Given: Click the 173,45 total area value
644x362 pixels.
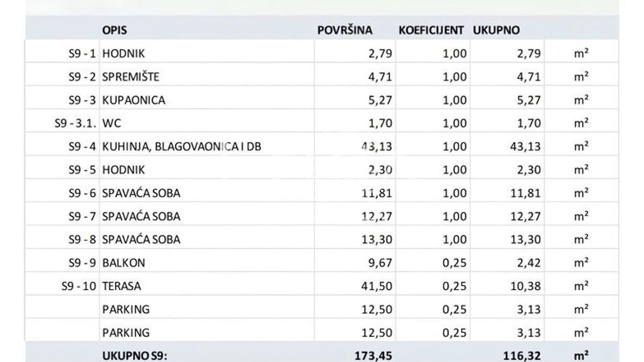Looking at the screenshot, I should point(375,354).
